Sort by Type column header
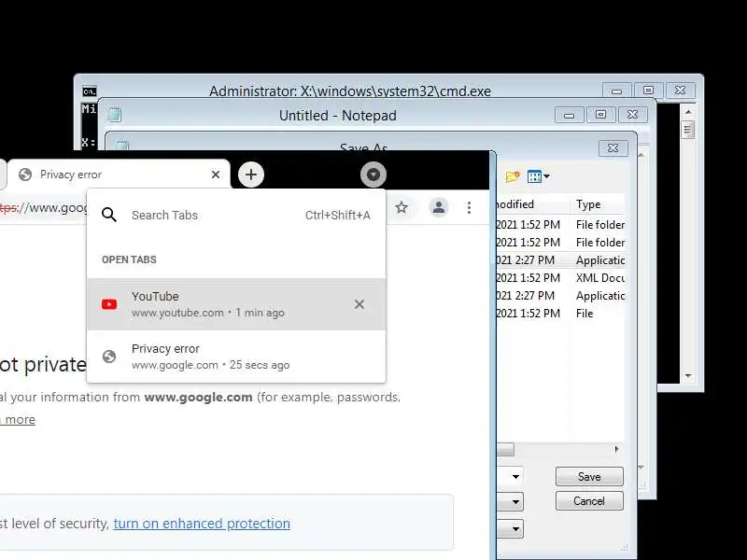 coord(598,204)
